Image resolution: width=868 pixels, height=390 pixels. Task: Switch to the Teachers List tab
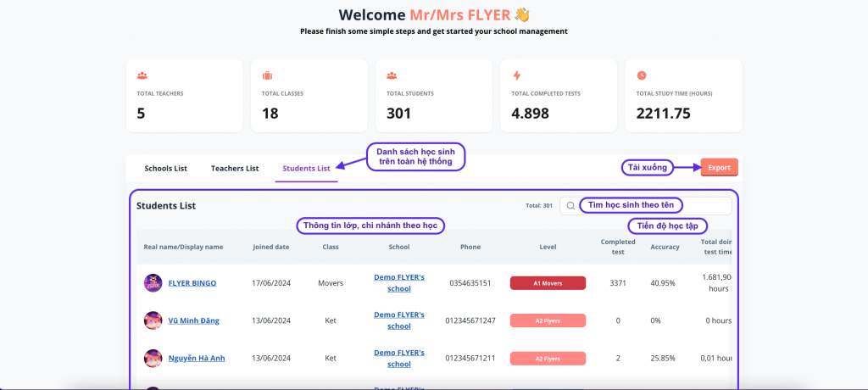click(235, 168)
